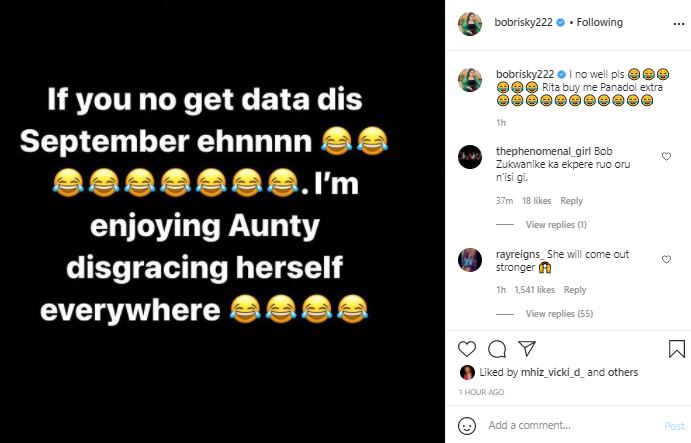Expand View replies (1)

pyautogui.click(x=556, y=225)
